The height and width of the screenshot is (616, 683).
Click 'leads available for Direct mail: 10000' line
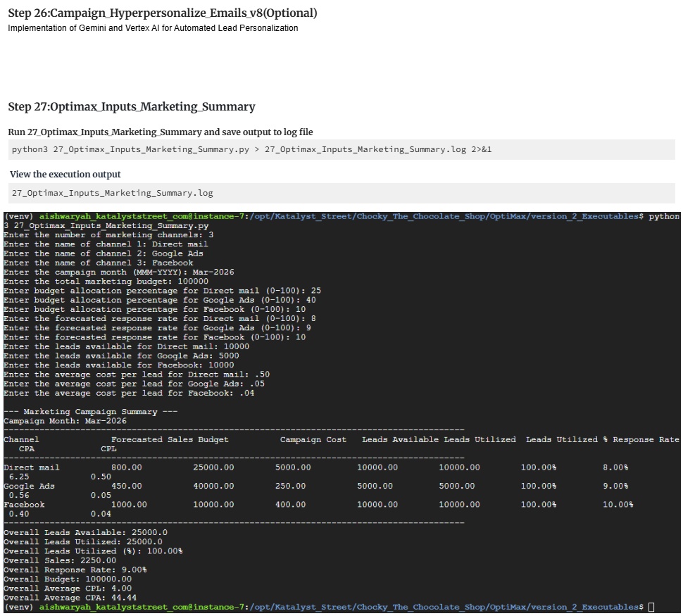click(x=126, y=346)
